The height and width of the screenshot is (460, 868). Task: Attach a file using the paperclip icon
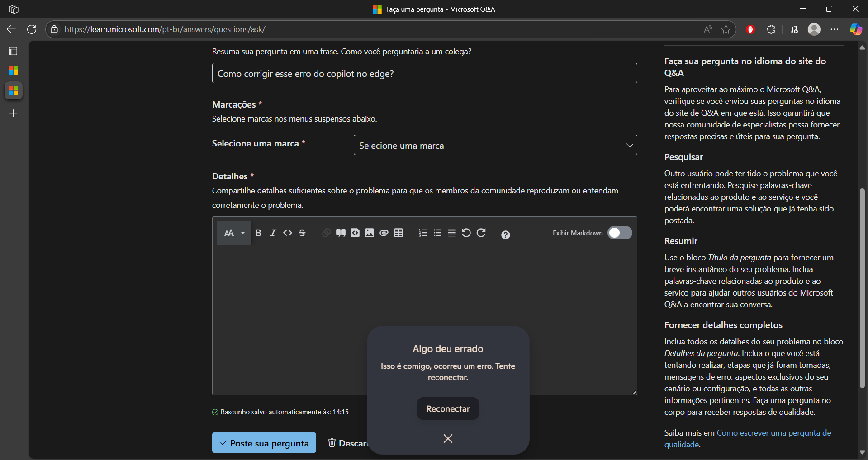tap(384, 233)
